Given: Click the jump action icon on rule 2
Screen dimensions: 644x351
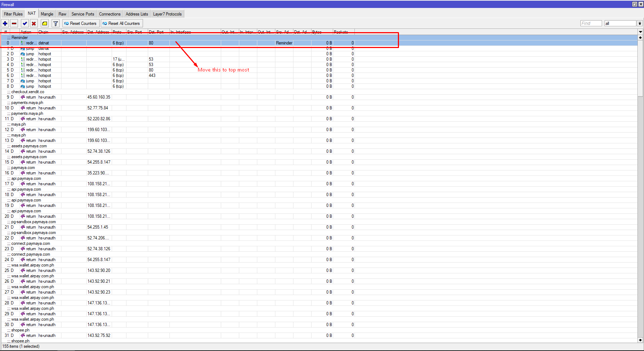Looking at the screenshot, I should click(x=23, y=54).
